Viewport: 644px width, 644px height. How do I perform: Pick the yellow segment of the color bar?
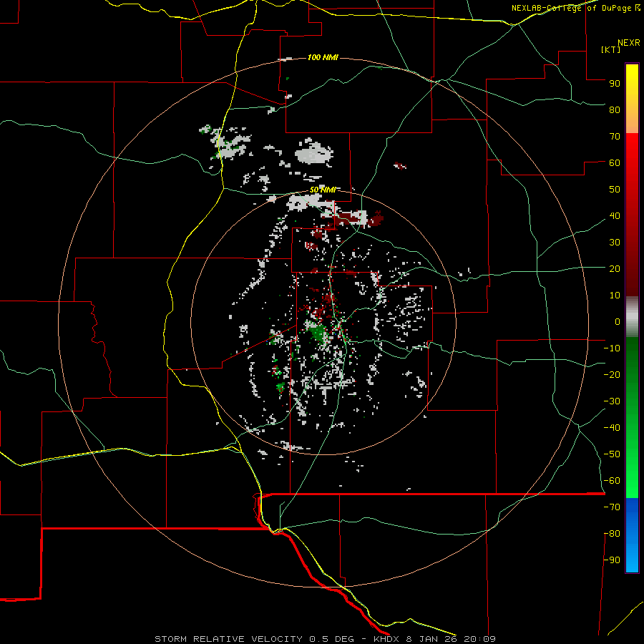(632, 99)
